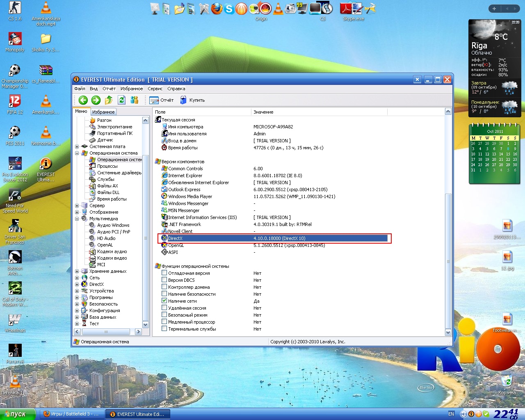Select the Internet Explorer version row

click(185, 176)
